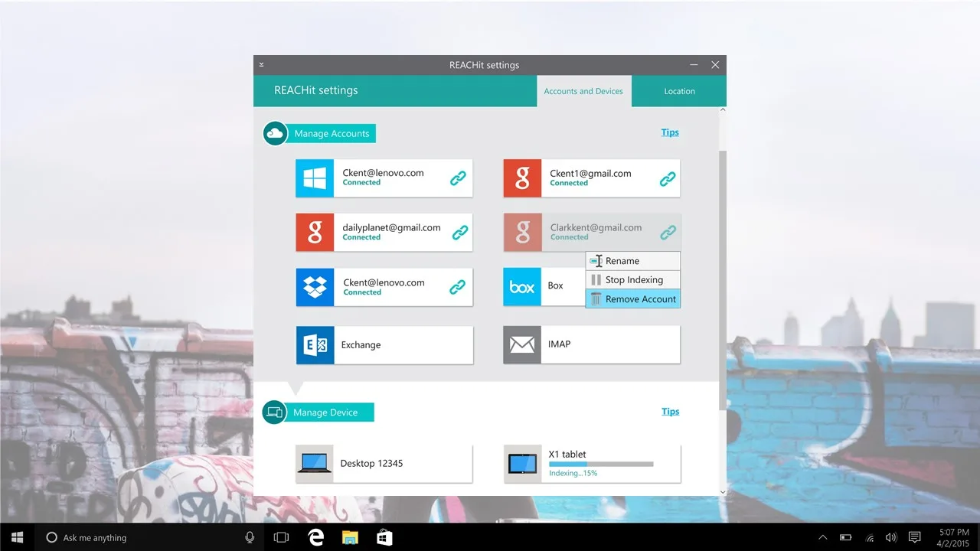Click the settings window vertical scrollbar thumb

point(723,279)
